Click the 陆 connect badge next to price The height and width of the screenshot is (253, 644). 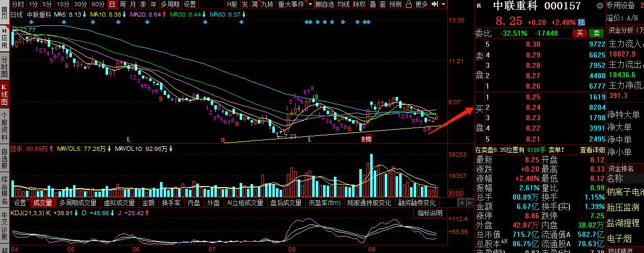[x=582, y=22]
